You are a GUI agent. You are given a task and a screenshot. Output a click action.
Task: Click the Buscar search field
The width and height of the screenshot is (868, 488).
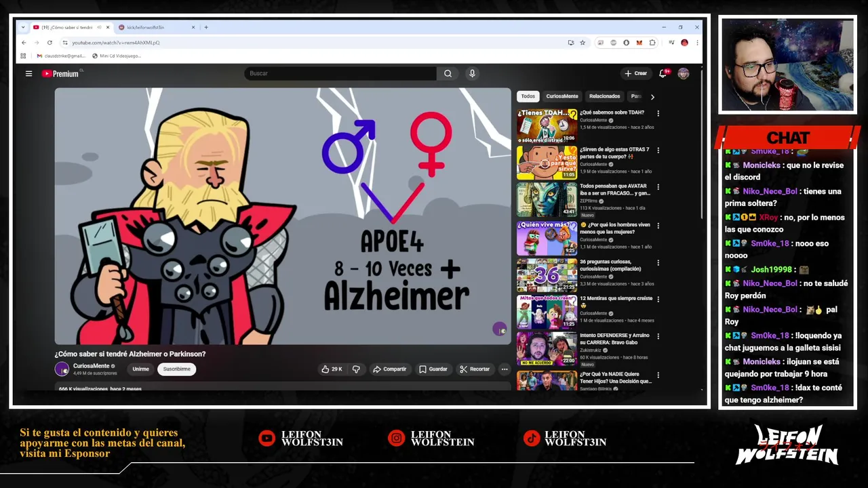[x=340, y=73]
